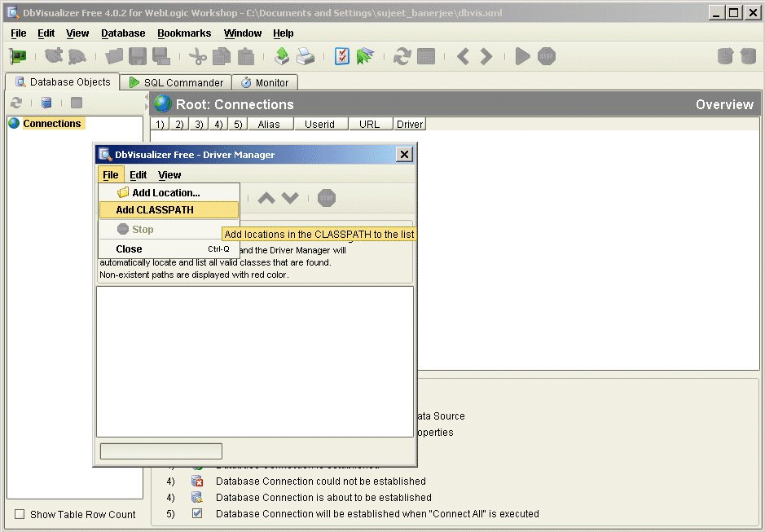This screenshot has width=765, height=532.
Task: Click red X database icon in legend
Action: pyautogui.click(x=197, y=481)
